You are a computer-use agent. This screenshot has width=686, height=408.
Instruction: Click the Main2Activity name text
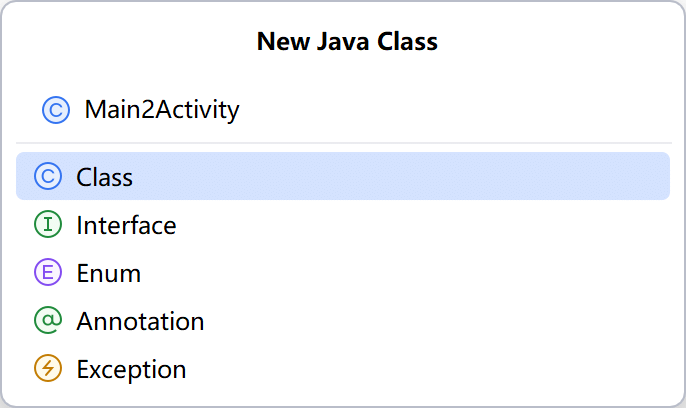(162, 109)
